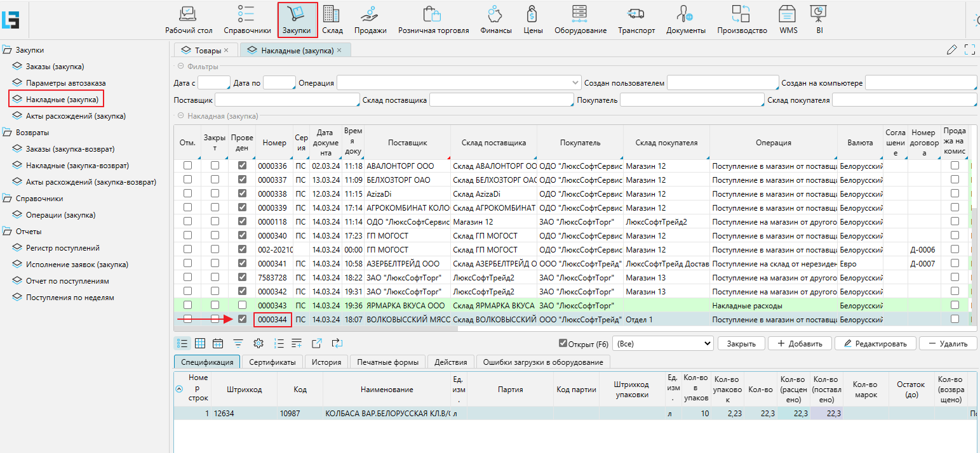Open the Склад (warehouse) module icon
Viewport: 980px width, 453px height.
click(332, 14)
